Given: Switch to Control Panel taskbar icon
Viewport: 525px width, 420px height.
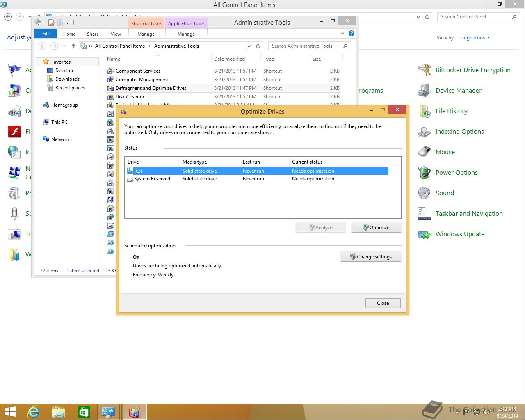Looking at the screenshot, I should pos(109,412).
